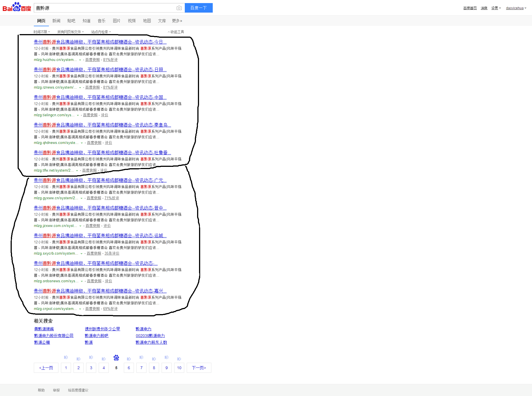The image size is (532, 396).
Task: Open result title ending 资讯动态-今日
Action: pyautogui.click(x=100, y=42)
